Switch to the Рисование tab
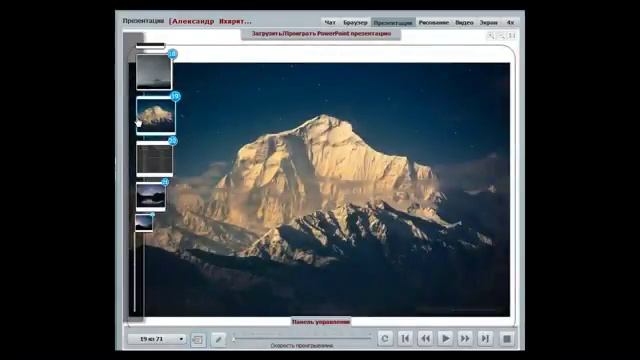 point(433,22)
